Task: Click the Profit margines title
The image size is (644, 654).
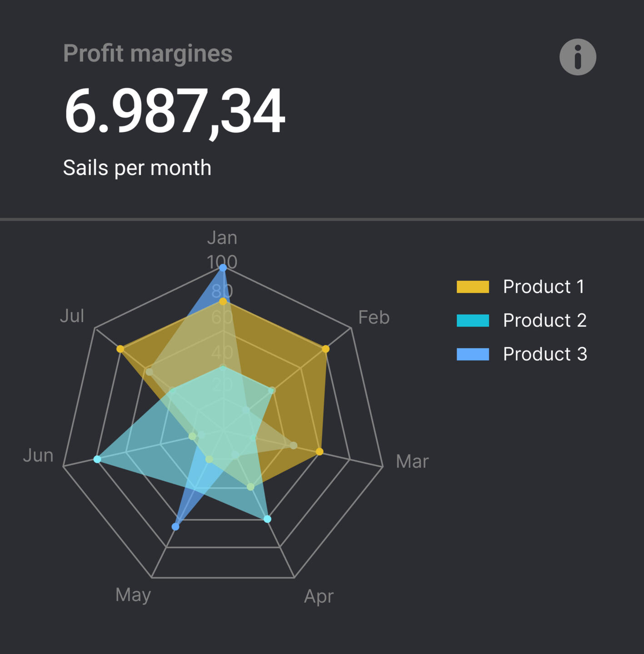Action: [148, 54]
